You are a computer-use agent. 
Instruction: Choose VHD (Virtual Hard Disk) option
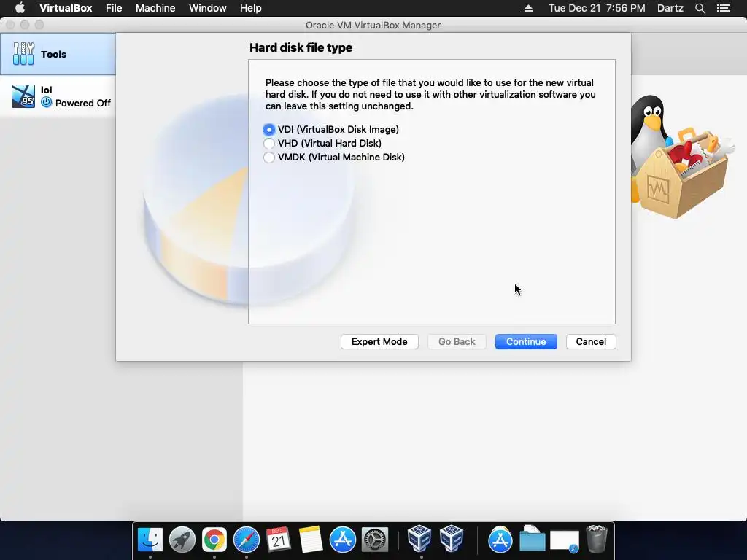(x=269, y=144)
